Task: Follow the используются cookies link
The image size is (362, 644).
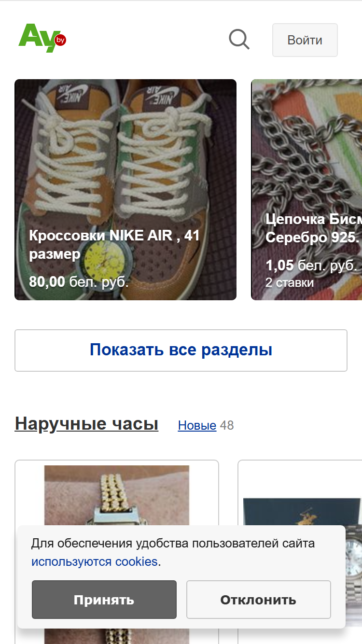Action: tap(95, 562)
